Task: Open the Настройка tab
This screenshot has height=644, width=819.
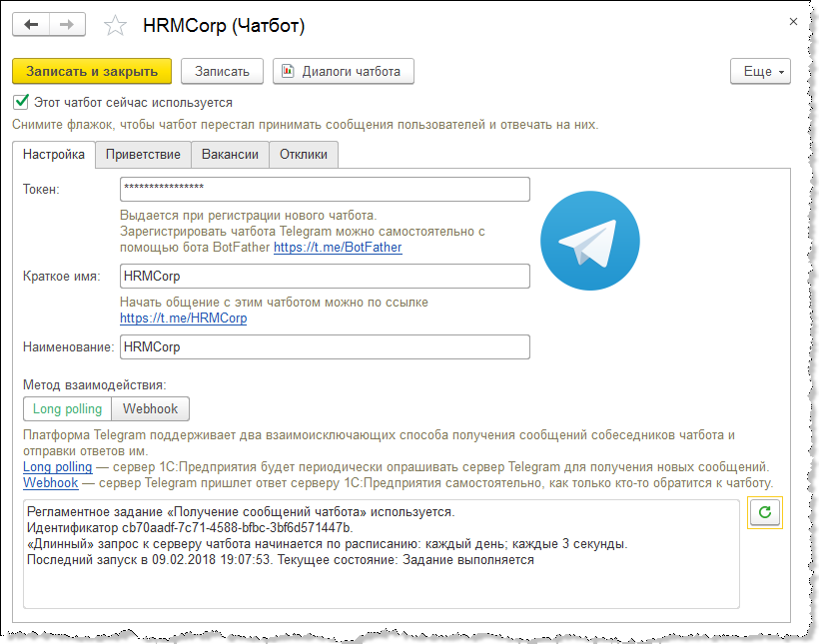Action: [54, 155]
